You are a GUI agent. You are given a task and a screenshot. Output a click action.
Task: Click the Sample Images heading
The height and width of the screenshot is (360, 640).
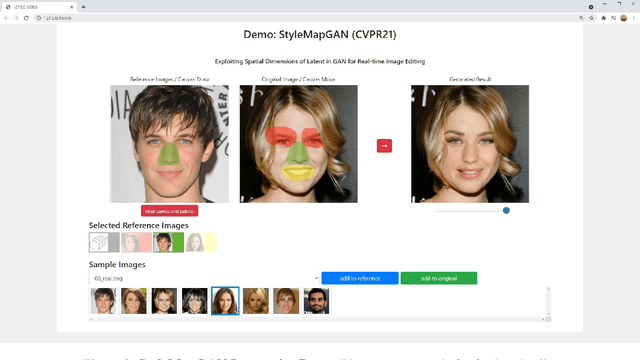coord(117,264)
